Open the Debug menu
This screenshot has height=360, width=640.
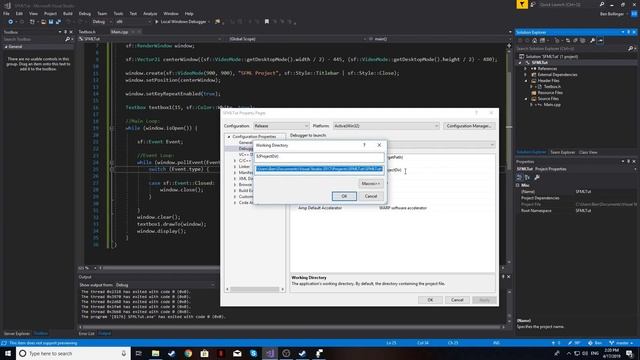point(84,13)
